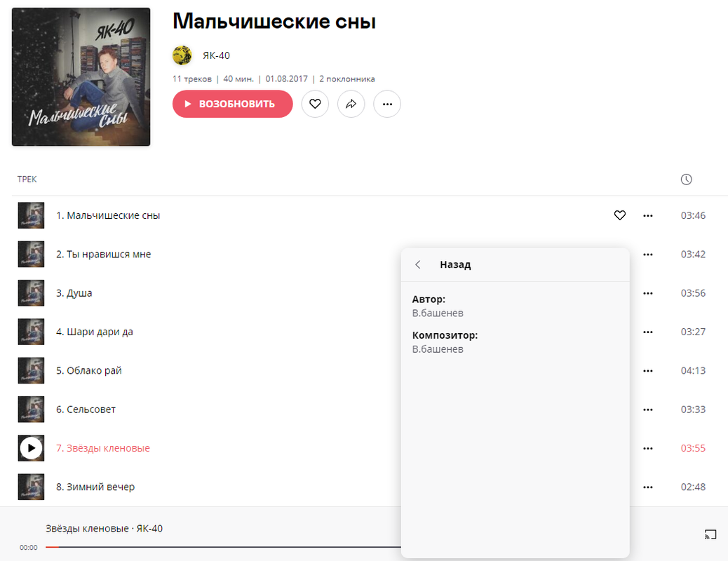The image size is (728, 561).
Task: Click elapsed time 00:00 in player
Action: [x=28, y=548]
